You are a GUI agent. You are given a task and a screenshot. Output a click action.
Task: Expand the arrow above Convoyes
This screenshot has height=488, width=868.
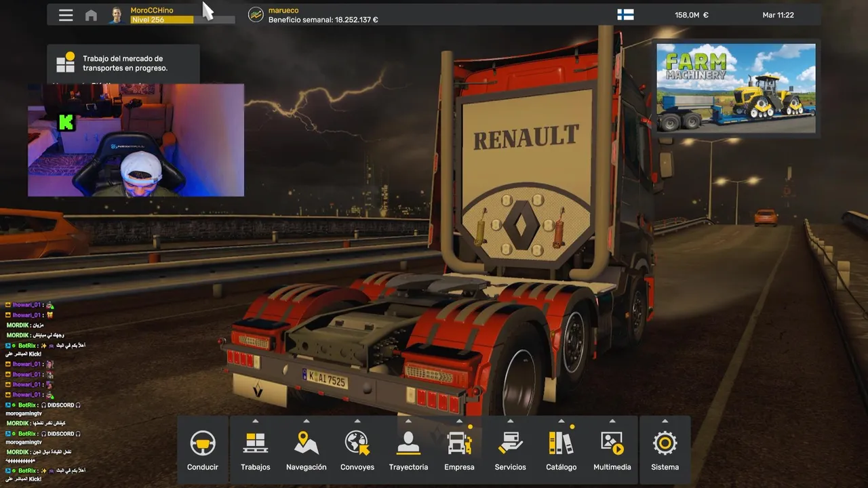point(357,421)
